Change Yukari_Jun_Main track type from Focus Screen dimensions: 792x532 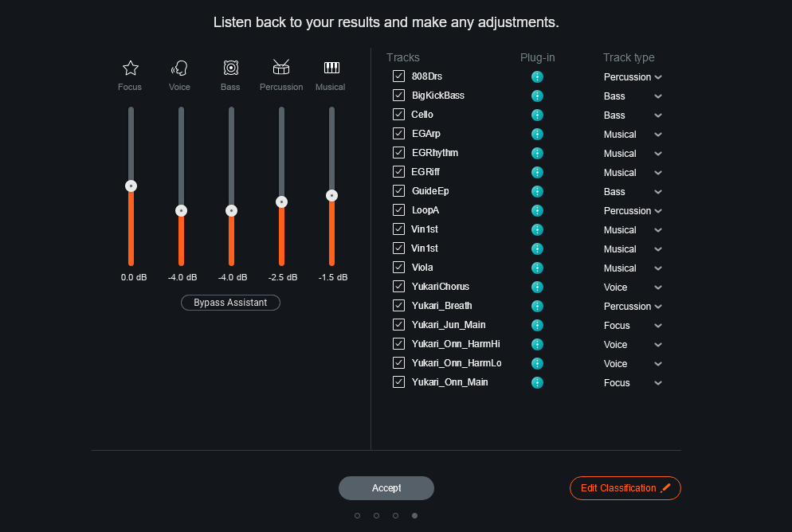point(633,326)
